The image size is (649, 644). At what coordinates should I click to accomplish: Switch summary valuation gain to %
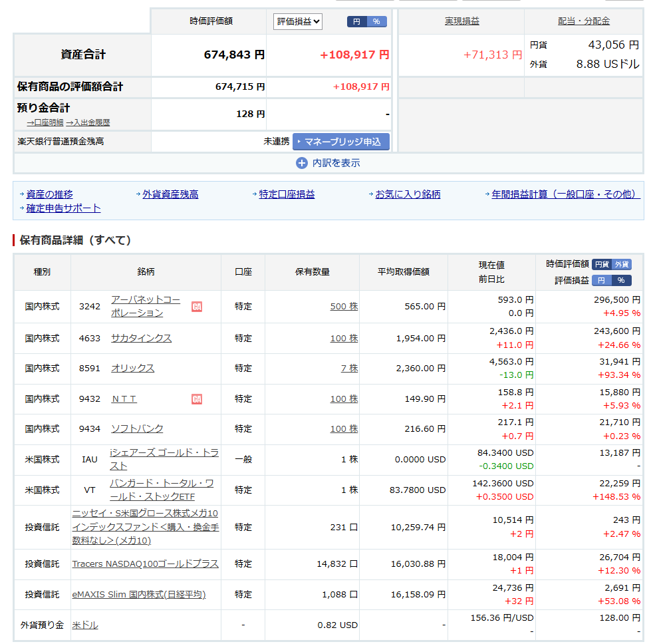click(376, 21)
